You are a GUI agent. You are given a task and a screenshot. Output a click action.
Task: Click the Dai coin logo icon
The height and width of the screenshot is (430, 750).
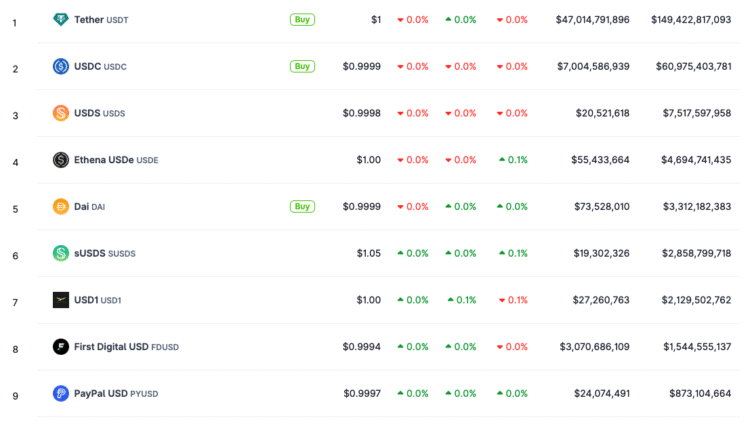[61, 207]
